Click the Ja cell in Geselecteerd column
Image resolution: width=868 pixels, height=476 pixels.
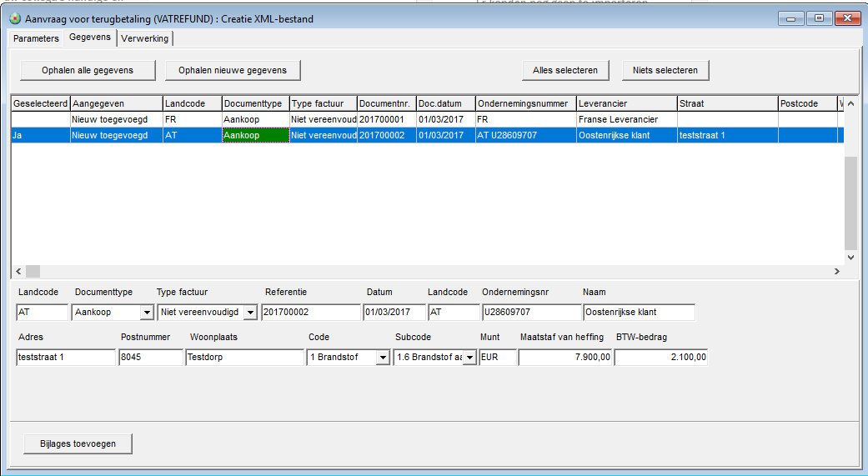coord(40,135)
